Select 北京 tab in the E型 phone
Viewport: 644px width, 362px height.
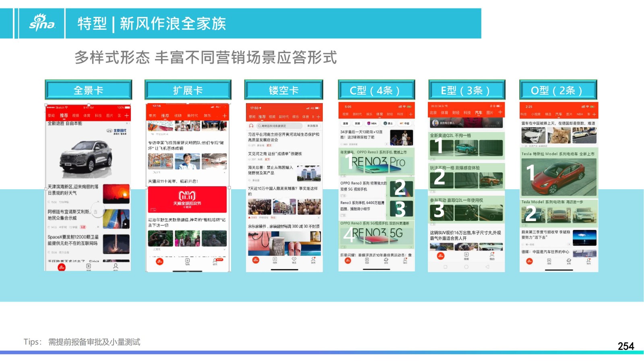pos(433,113)
